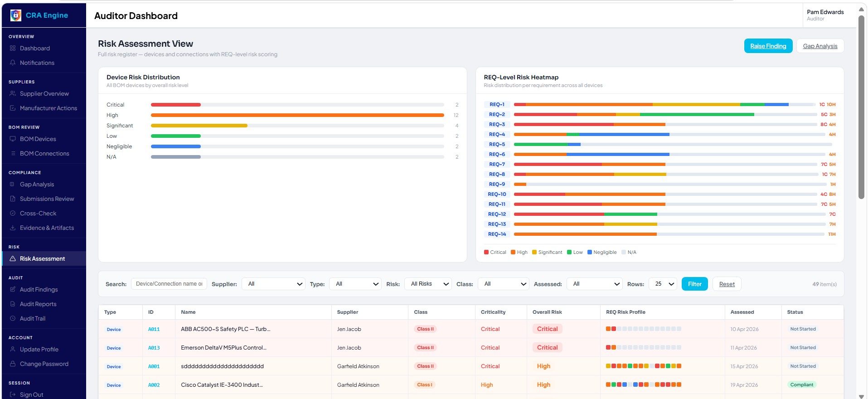Image resolution: width=868 pixels, height=399 pixels.
Task: Click the Dashboard grid icon in sidebar
Action: (x=13, y=49)
